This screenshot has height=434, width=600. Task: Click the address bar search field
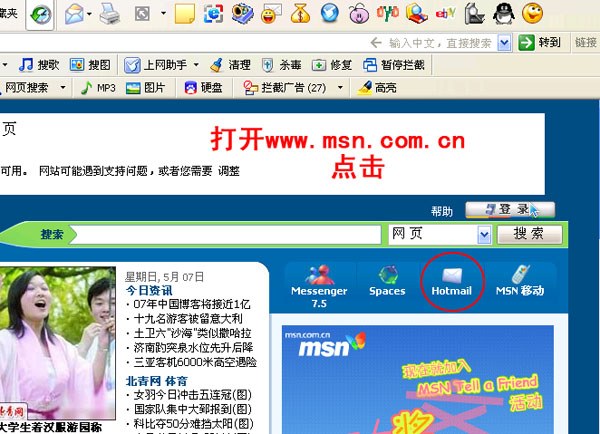[x=249, y=42]
